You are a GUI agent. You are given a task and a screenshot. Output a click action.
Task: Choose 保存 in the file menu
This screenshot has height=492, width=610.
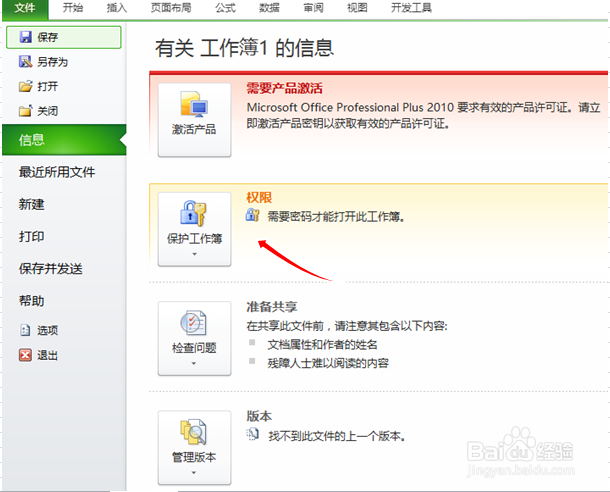point(64,37)
